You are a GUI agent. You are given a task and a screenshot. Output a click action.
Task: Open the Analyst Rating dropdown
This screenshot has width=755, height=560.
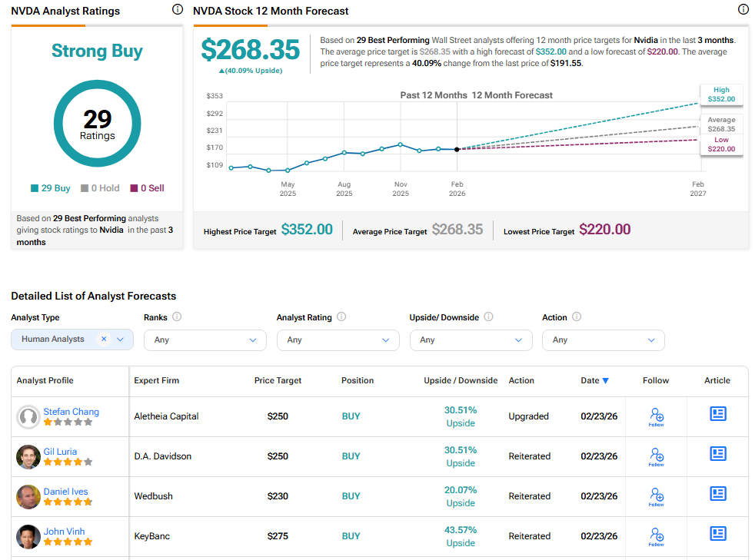(338, 340)
